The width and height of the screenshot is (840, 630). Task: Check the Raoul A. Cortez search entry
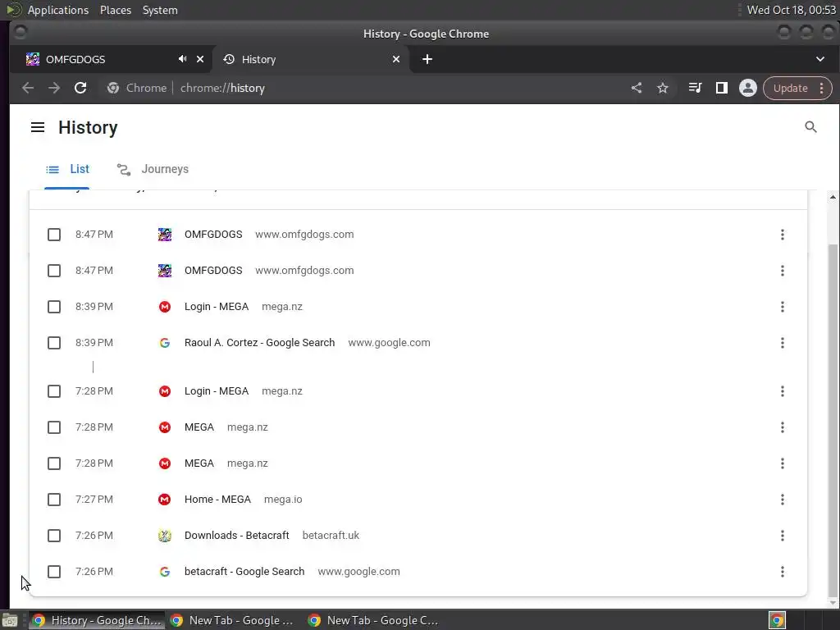point(54,343)
